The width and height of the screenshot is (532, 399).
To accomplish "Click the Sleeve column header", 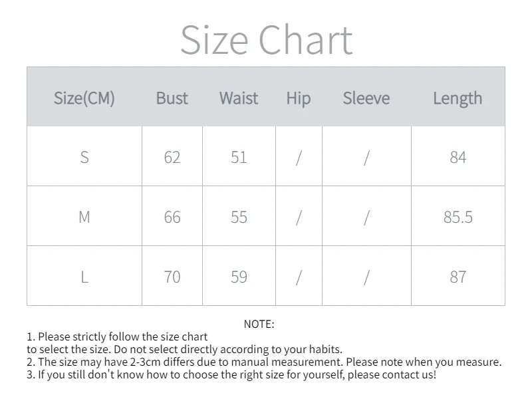I will (x=366, y=98).
